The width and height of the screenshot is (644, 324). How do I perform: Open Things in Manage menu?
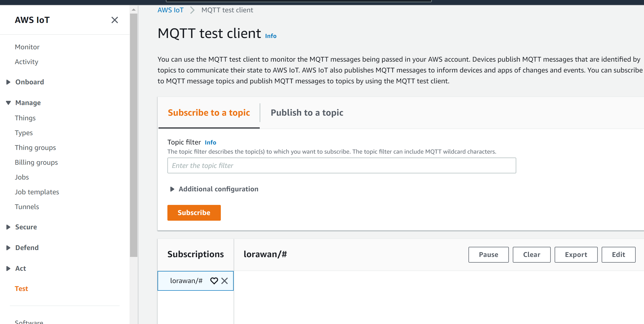25,118
